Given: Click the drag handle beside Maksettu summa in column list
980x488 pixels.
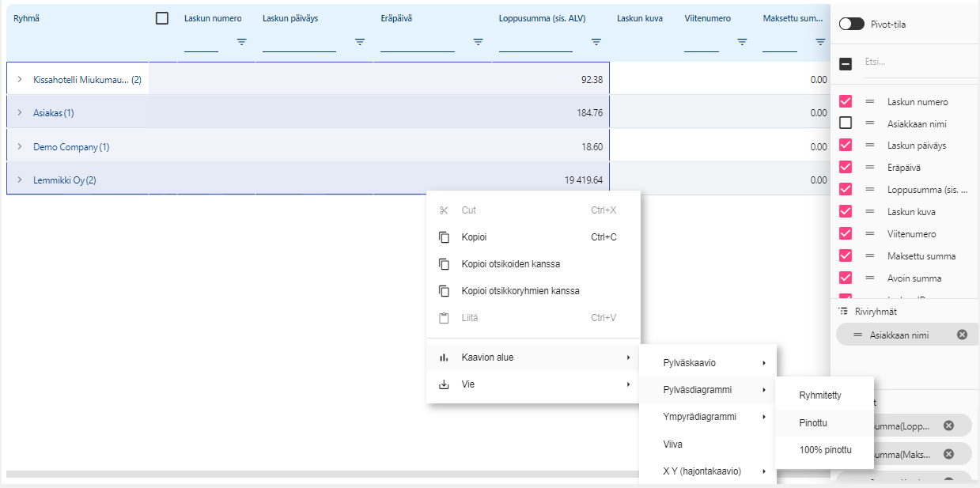Looking at the screenshot, I should [870, 256].
